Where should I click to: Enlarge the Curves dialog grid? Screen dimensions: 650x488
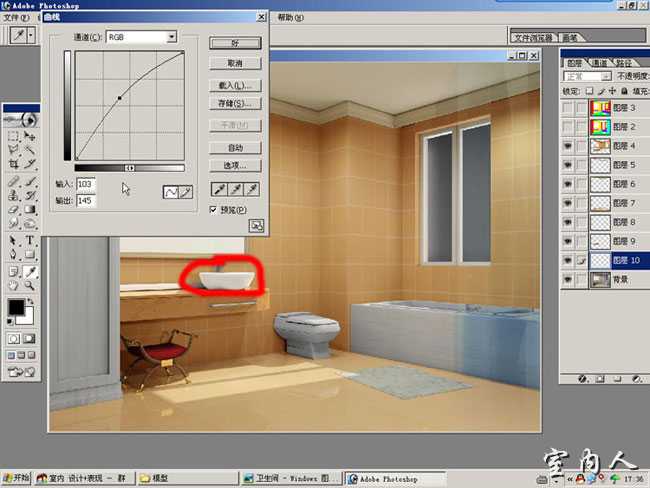(256, 226)
